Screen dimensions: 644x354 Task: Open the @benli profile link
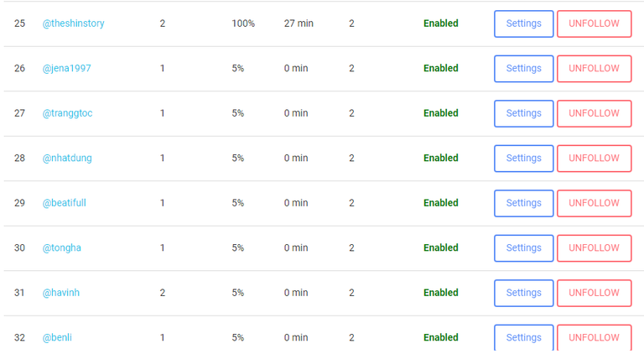(x=58, y=338)
